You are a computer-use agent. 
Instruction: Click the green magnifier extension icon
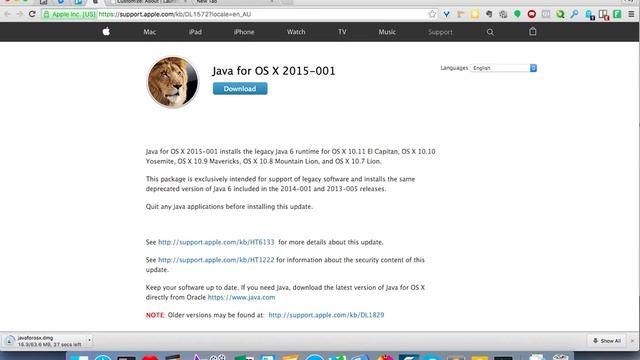click(x=560, y=14)
